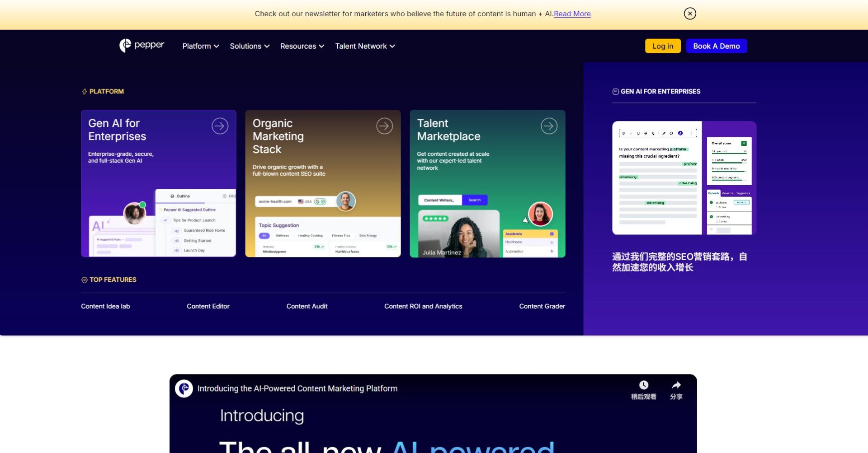This screenshot has width=868, height=453.
Task: Click the Pepper logo in the navigation bar
Action: pos(142,45)
